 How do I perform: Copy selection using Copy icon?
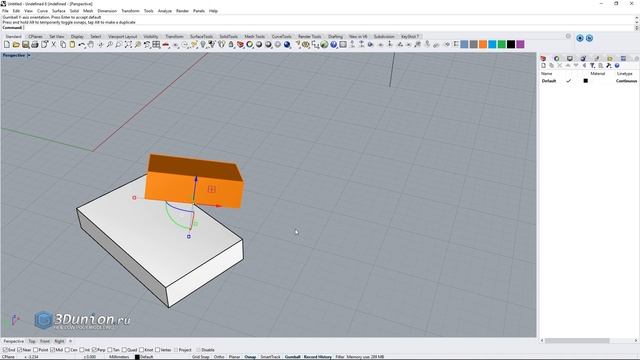coord(63,44)
